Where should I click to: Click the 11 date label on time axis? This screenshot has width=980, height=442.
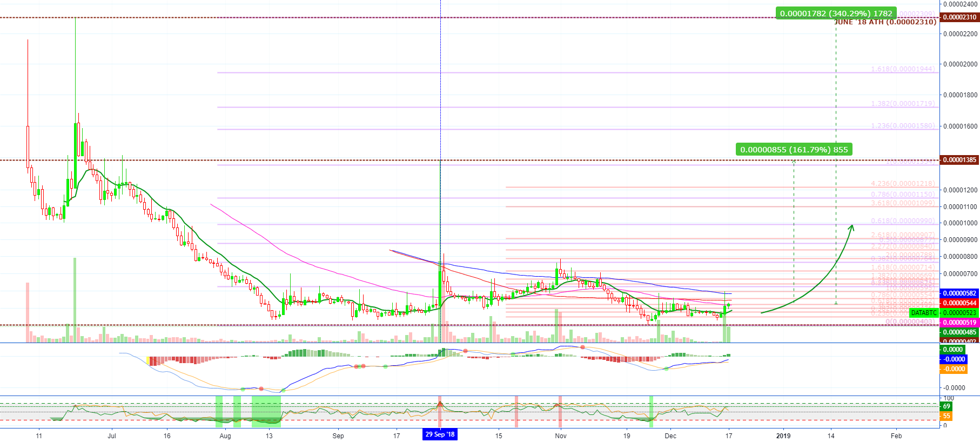click(x=39, y=436)
